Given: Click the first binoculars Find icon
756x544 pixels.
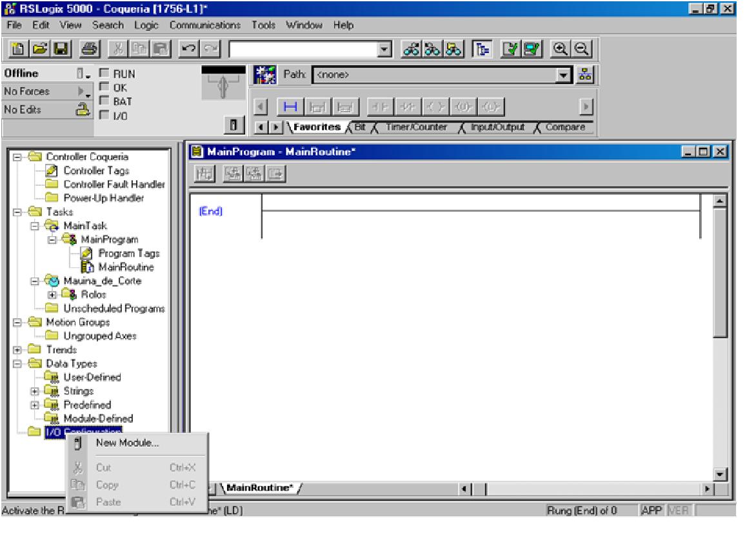Looking at the screenshot, I should (411, 48).
